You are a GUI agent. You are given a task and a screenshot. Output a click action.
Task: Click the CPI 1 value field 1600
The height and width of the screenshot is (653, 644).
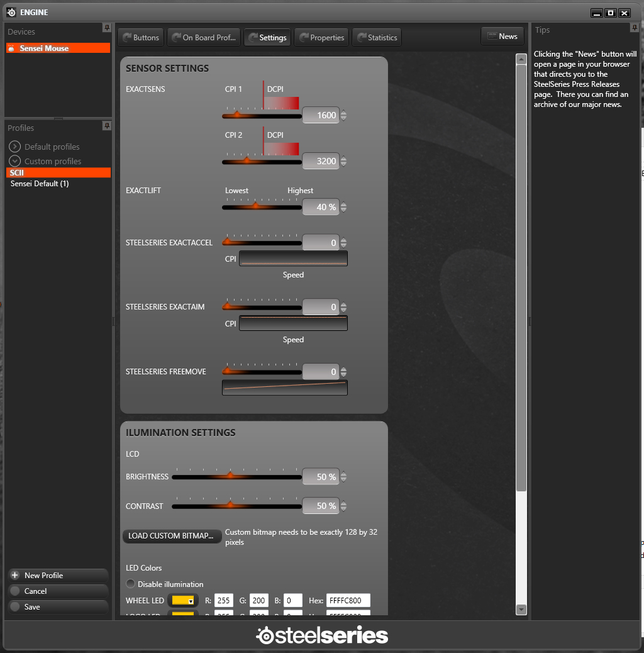pyautogui.click(x=321, y=115)
